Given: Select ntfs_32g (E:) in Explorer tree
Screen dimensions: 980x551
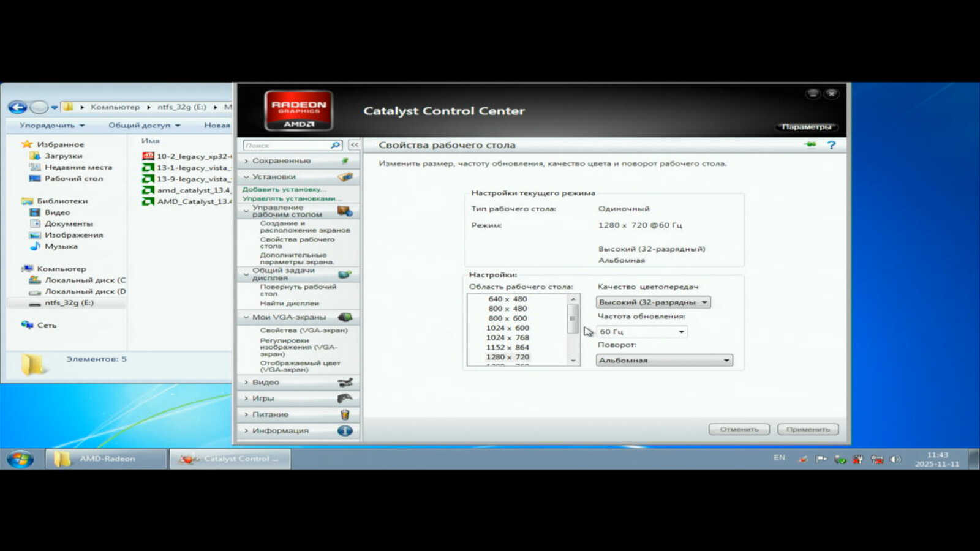Looking at the screenshot, I should 69,303.
